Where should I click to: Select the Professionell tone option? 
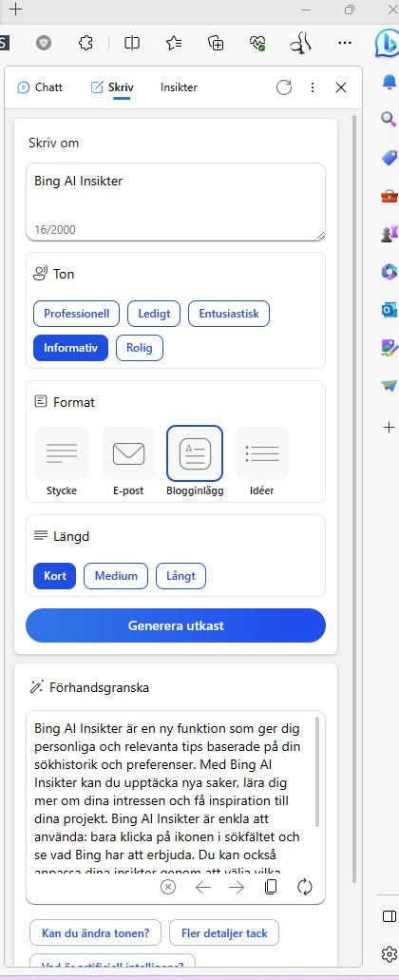77,314
